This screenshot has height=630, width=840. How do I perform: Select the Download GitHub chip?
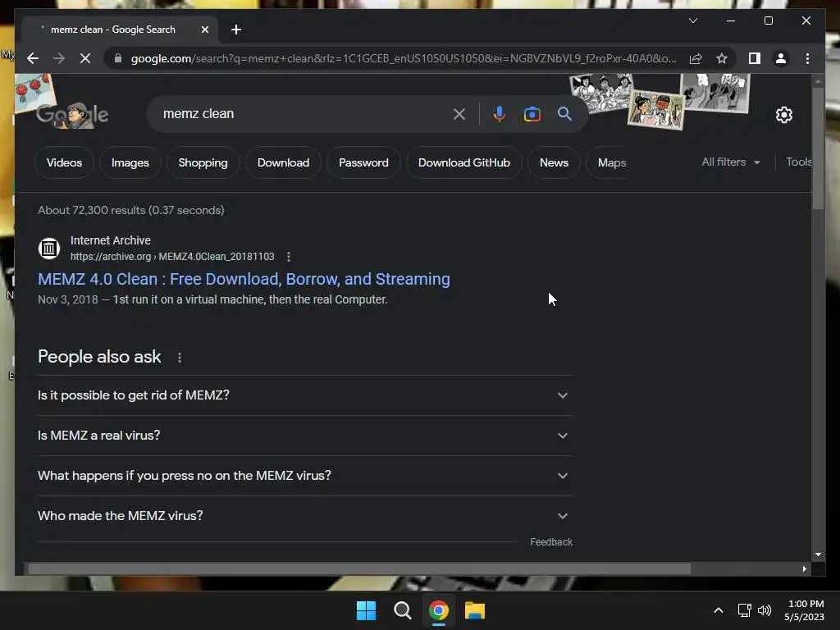[x=464, y=162]
